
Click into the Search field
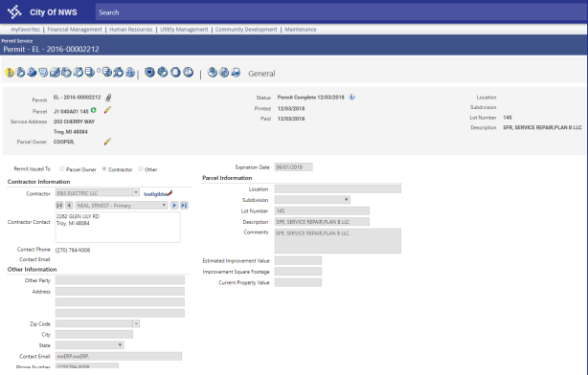[341, 12]
